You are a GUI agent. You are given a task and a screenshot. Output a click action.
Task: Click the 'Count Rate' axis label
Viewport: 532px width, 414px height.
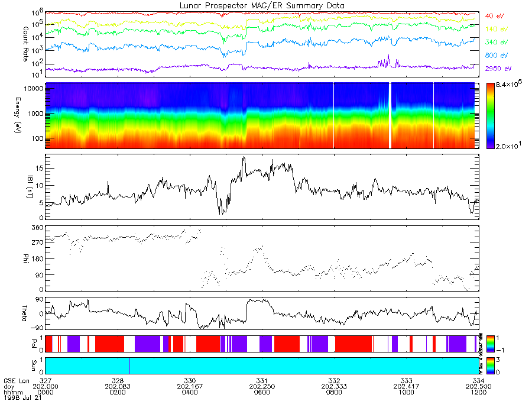pos(25,44)
